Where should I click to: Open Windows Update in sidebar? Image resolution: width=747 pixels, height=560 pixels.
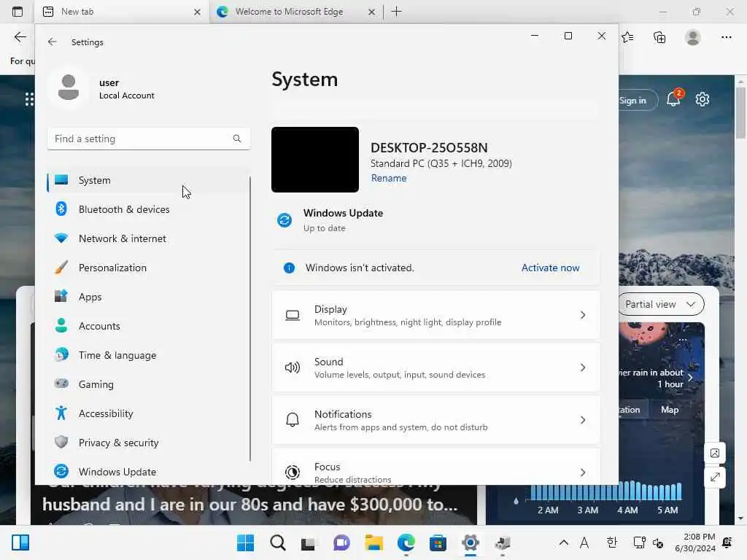coord(147,472)
